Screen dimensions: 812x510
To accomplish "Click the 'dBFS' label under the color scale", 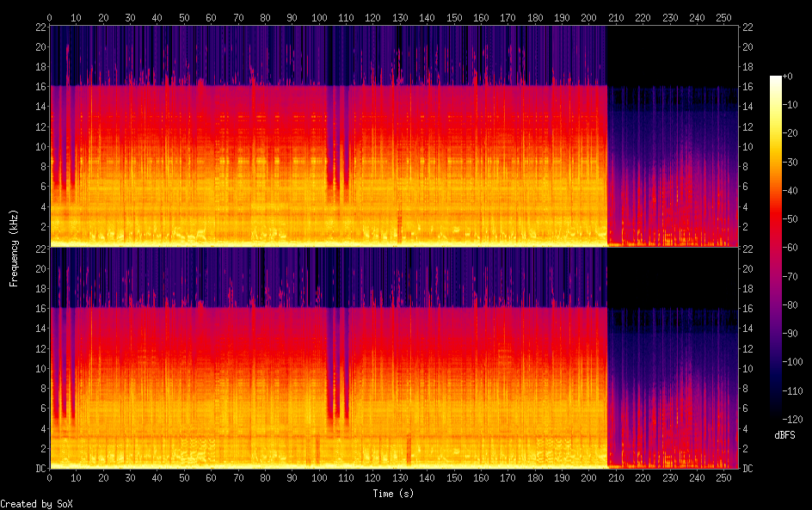I will [784, 435].
